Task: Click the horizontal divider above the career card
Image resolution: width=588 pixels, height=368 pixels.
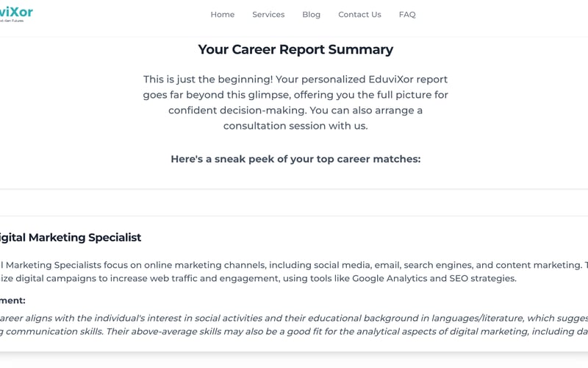Action: [x=294, y=189]
